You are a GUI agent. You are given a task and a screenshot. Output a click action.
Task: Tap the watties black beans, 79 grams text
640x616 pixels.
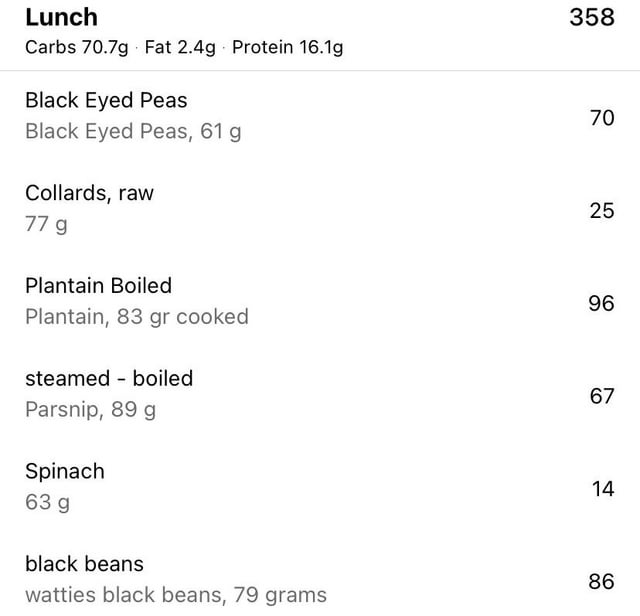coord(175,595)
